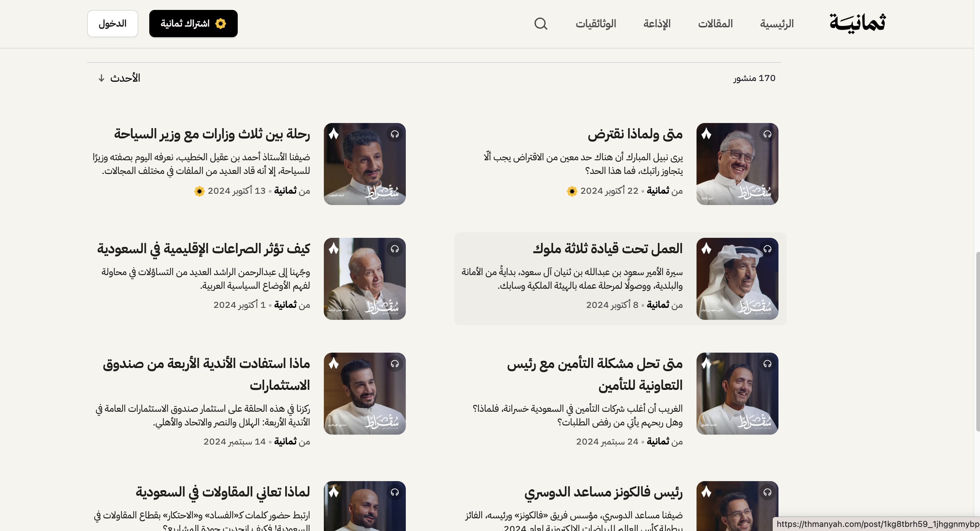
Task: Click description starting الغريب أن أغلب شركات التأمين
Action: (x=578, y=415)
